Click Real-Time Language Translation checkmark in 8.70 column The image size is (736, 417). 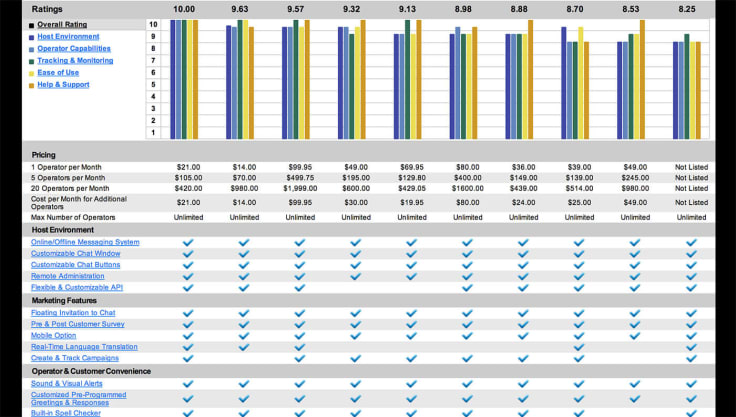(x=579, y=347)
